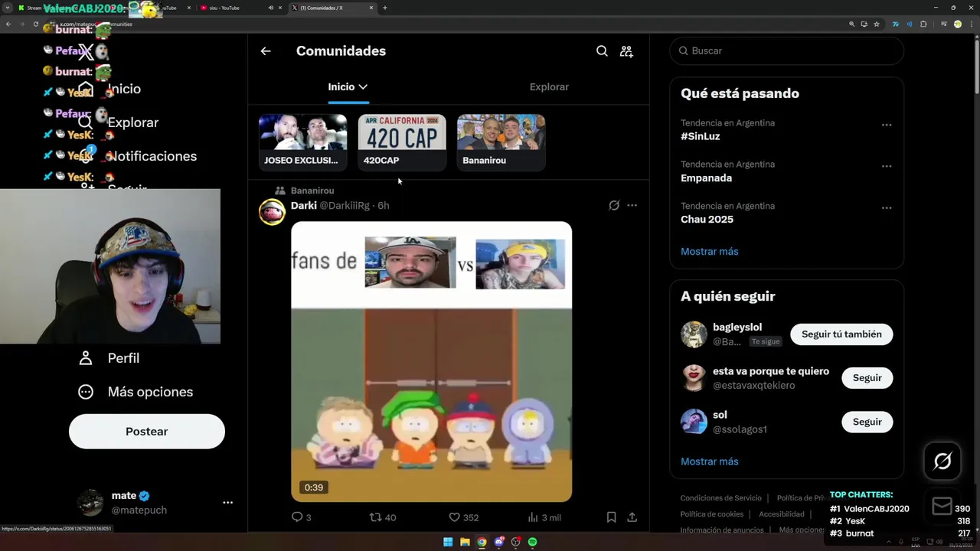
Task: Share Darki's post via upload icon
Action: tap(632, 517)
